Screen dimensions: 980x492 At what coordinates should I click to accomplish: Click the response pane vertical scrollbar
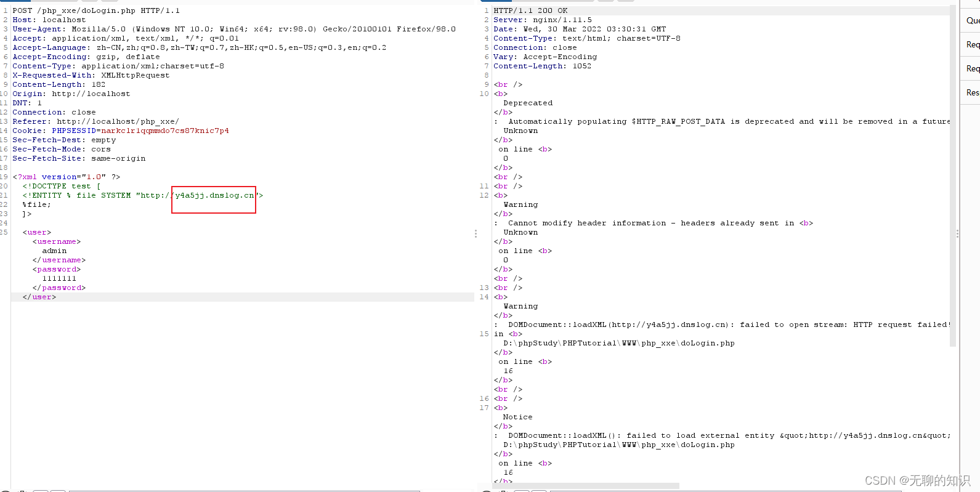953,175
